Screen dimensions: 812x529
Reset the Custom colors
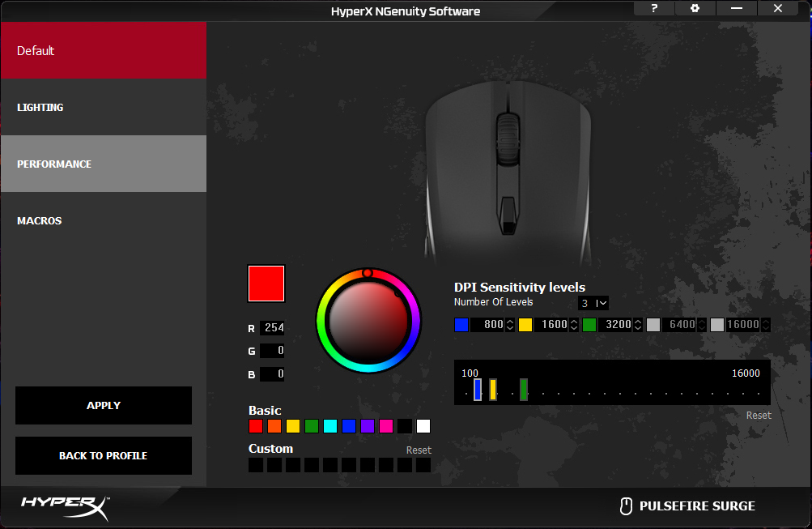(419, 450)
